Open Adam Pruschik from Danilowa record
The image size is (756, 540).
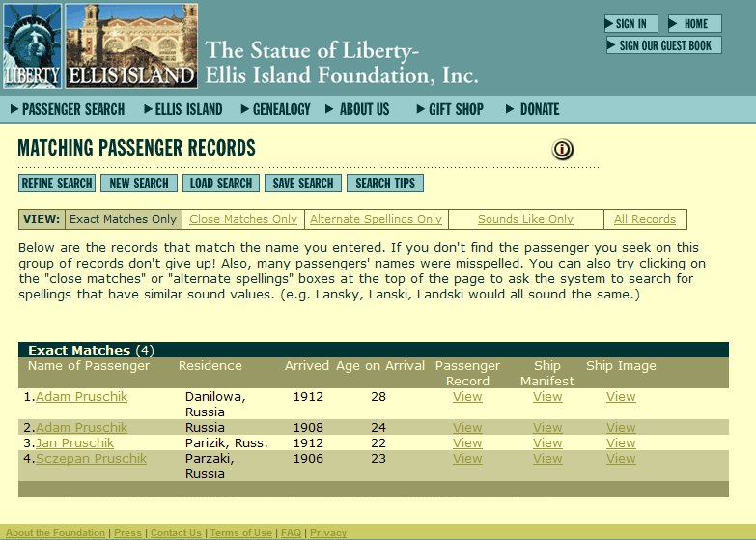[81, 397]
